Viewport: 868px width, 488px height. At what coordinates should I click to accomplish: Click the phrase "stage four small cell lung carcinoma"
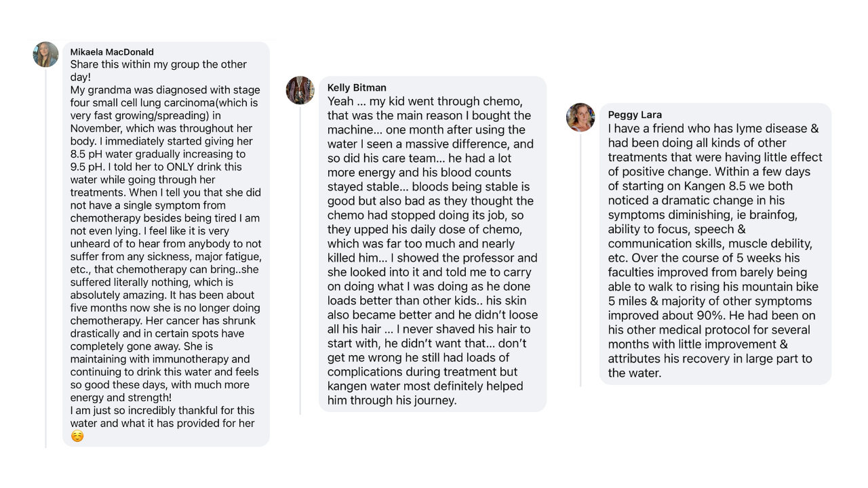[x=163, y=97]
